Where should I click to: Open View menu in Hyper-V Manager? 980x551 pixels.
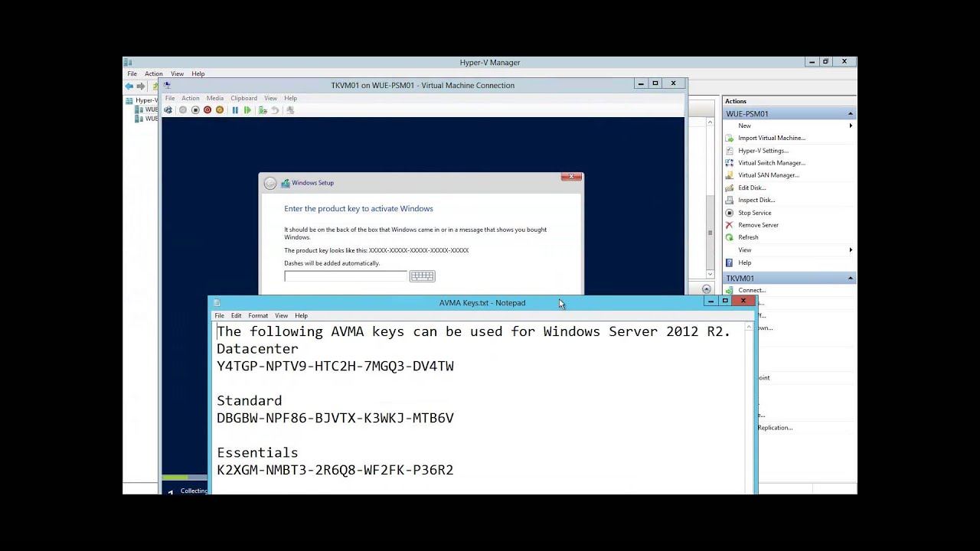(177, 74)
